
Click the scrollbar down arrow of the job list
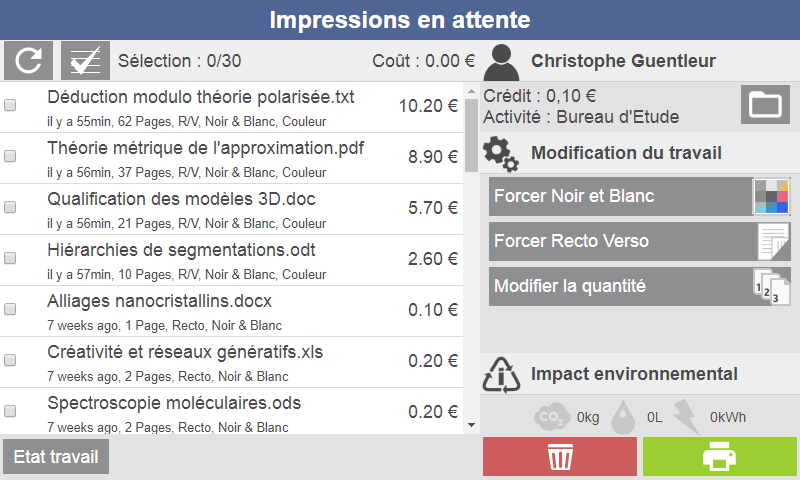tap(471, 425)
